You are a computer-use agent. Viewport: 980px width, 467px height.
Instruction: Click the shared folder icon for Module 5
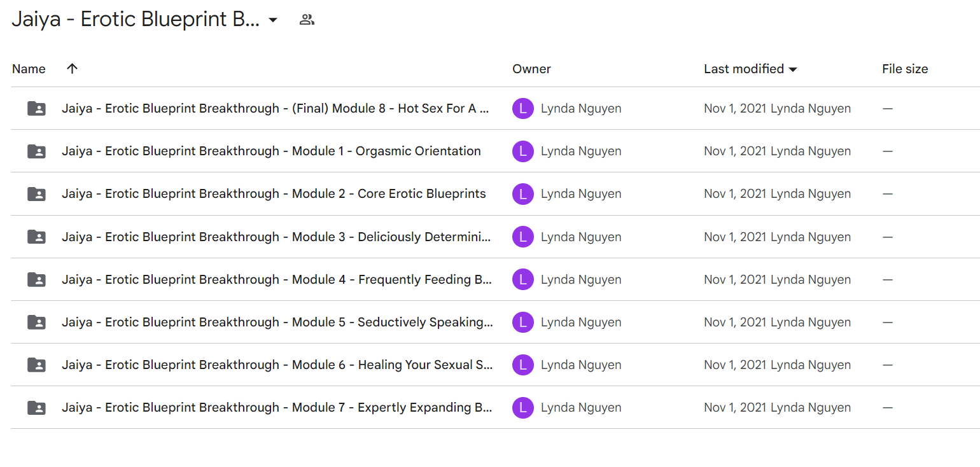[x=36, y=322]
